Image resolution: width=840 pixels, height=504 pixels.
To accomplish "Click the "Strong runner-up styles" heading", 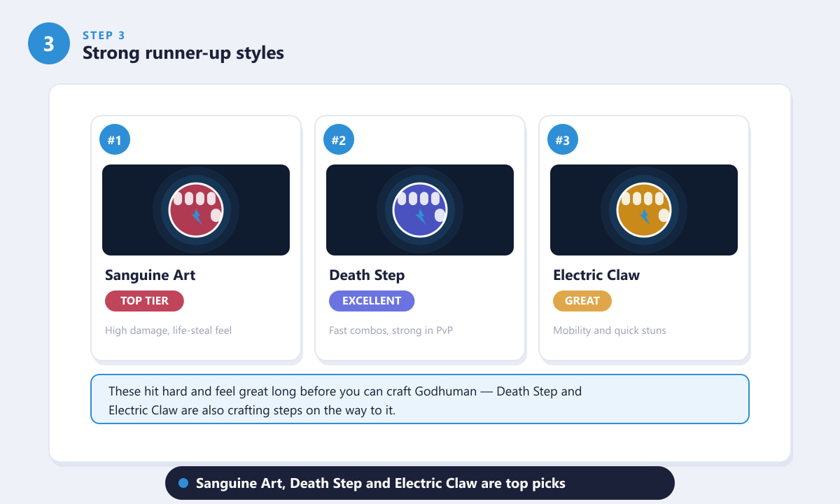I will pos(183,52).
